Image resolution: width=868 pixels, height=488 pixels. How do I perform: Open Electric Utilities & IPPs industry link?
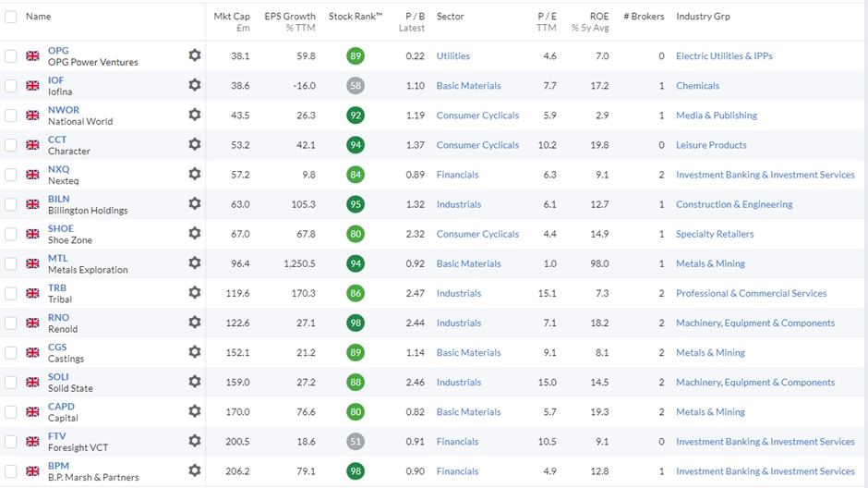point(724,56)
